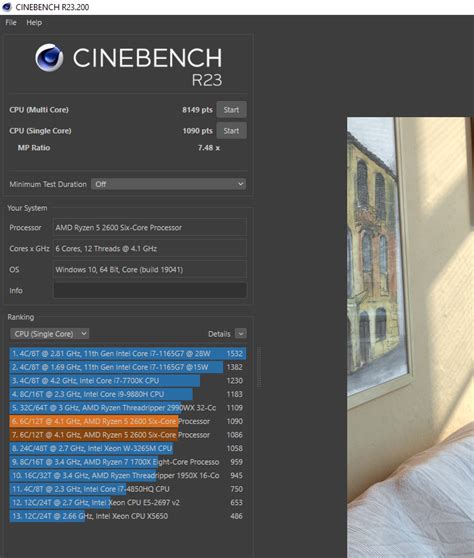Select ranking row 8 Intel Xeon W-3265M
Screen dimensions: 474x558
128,448
